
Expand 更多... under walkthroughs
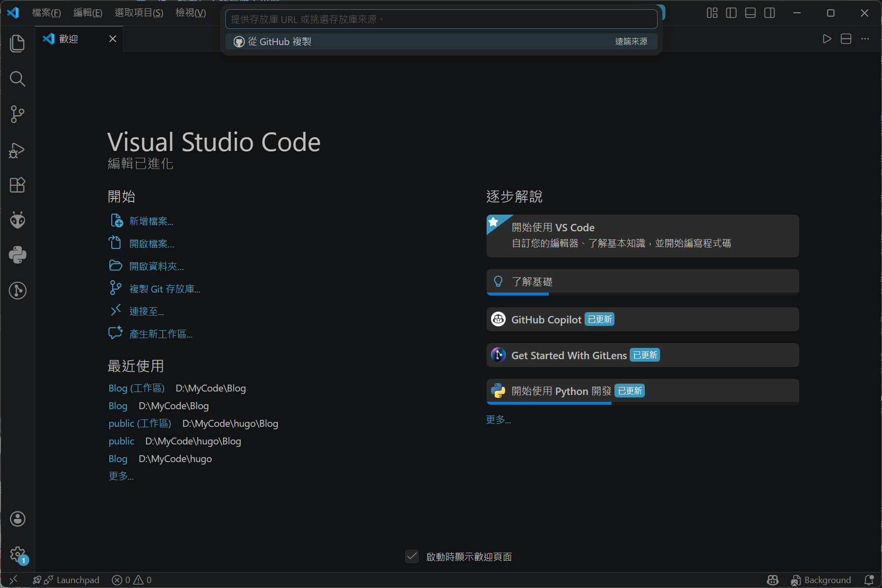tap(498, 419)
